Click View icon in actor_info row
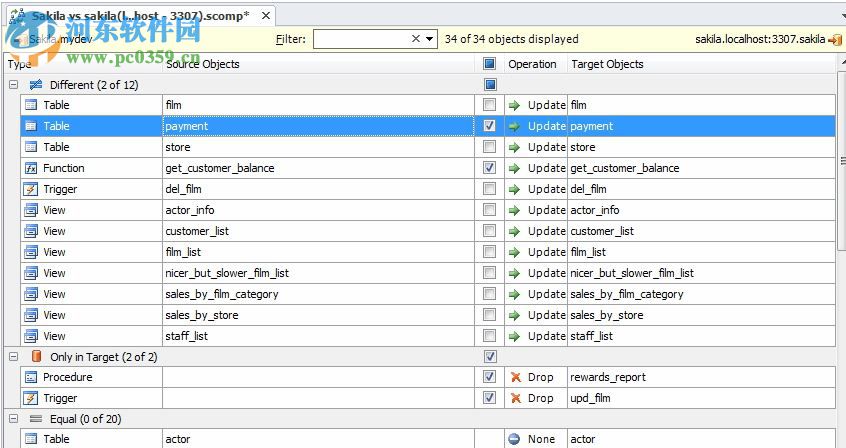Screen dimensions: 846x448 click(31, 210)
